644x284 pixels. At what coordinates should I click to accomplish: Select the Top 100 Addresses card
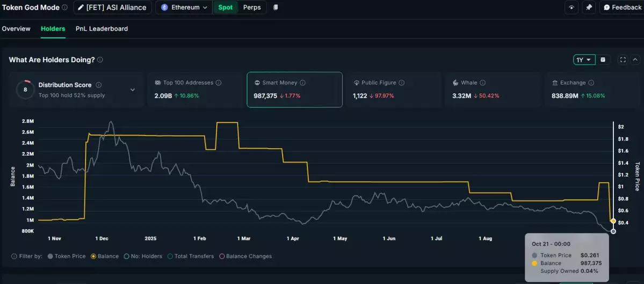[196, 90]
